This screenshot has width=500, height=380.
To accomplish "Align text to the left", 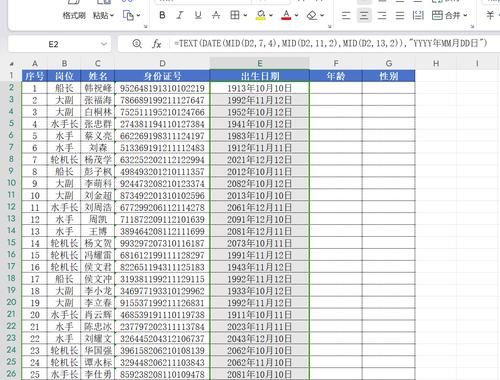I will point(346,15).
